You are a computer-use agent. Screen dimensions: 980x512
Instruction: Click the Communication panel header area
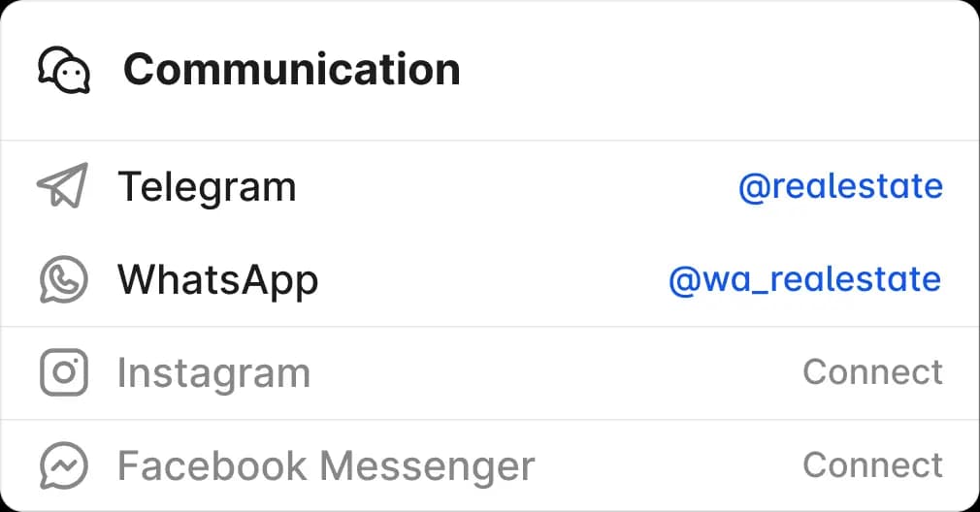coord(490,70)
